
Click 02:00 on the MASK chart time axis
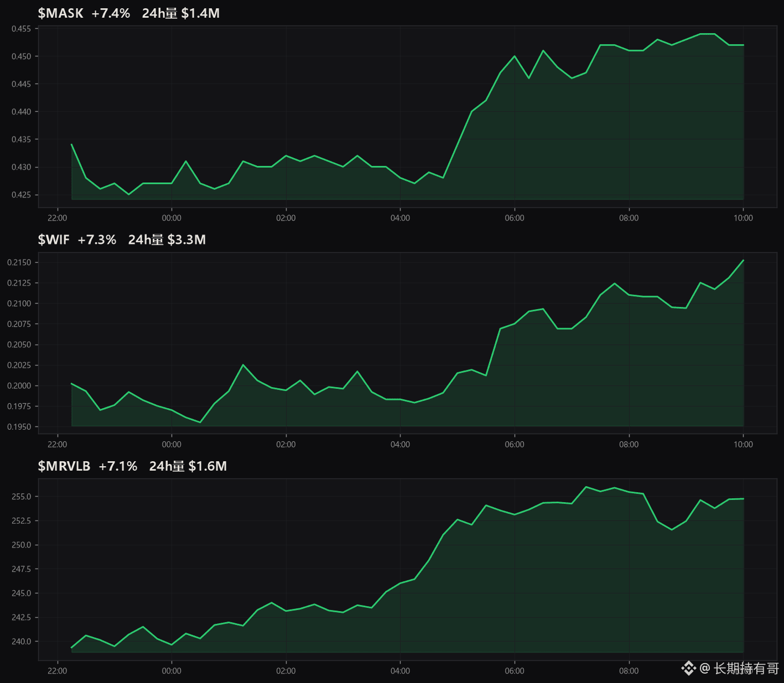pos(286,218)
